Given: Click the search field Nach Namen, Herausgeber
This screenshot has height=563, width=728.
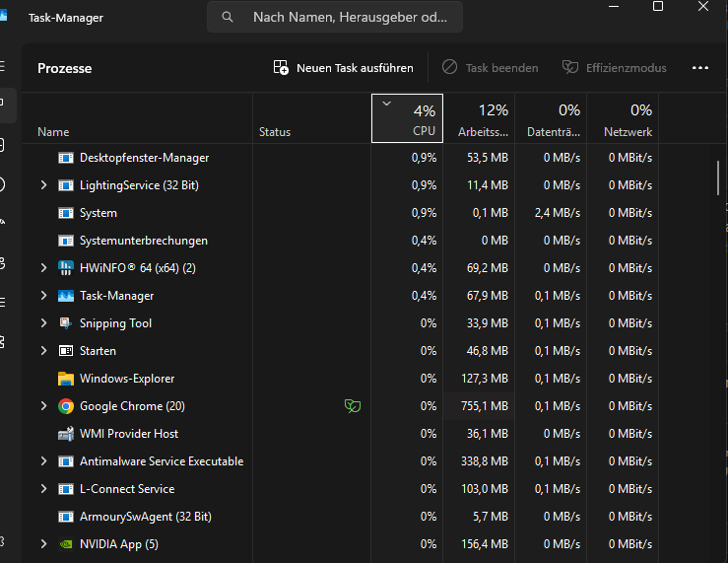Looking at the screenshot, I should click(x=335, y=17).
